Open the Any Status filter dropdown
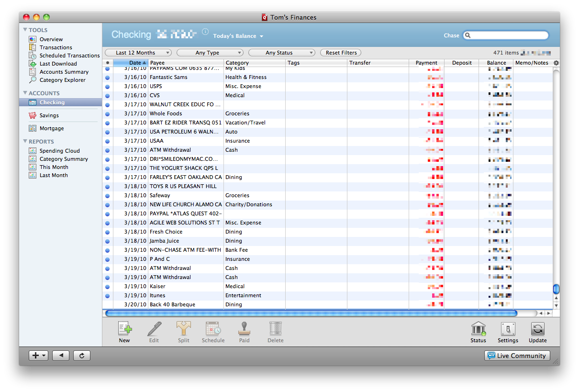Image resolution: width=579 pixels, height=392 pixels. (x=282, y=53)
